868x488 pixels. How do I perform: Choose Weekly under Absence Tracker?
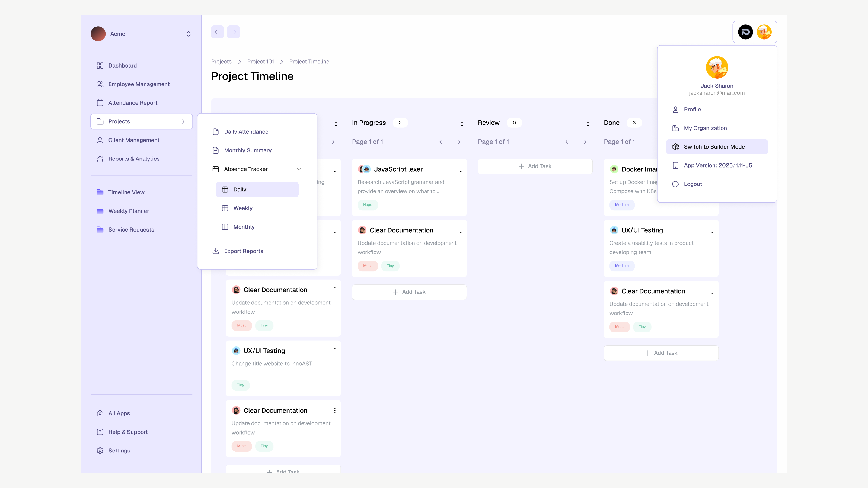pos(242,208)
